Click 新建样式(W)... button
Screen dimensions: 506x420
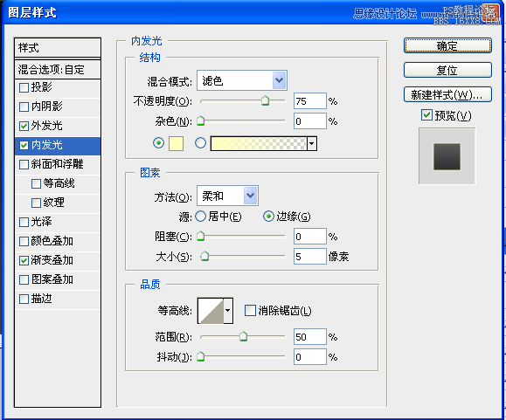pos(447,94)
